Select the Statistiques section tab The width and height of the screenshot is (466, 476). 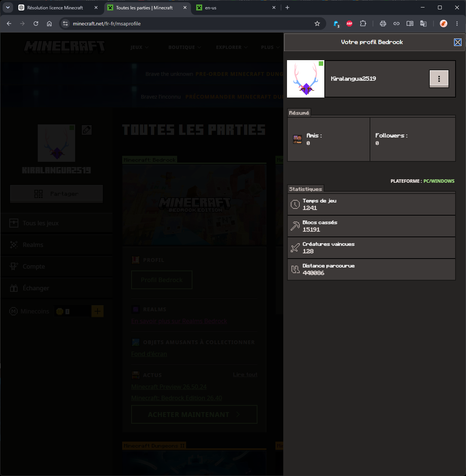[x=305, y=189]
